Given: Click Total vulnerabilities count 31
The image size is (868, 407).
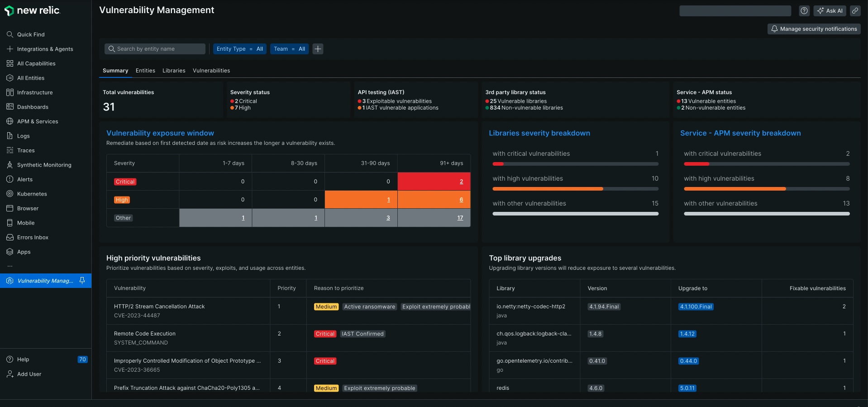Looking at the screenshot, I should click(x=109, y=107).
